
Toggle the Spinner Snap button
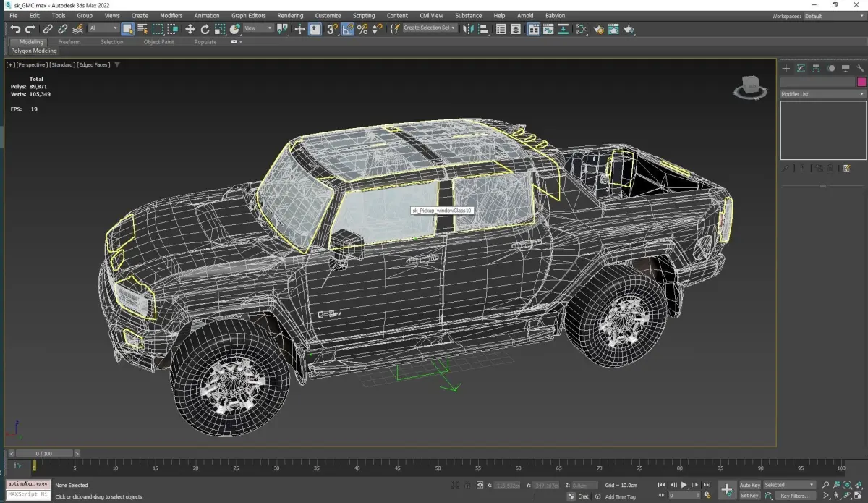click(x=378, y=29)
